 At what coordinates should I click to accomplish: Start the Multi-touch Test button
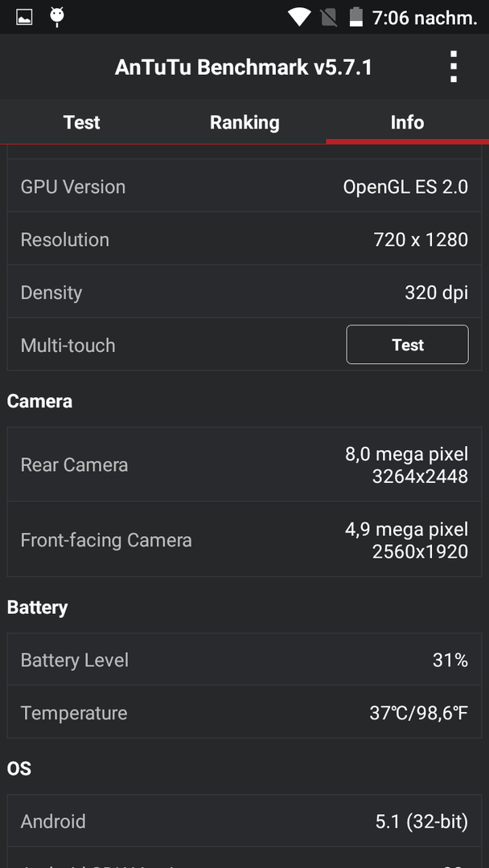[408, 344]
